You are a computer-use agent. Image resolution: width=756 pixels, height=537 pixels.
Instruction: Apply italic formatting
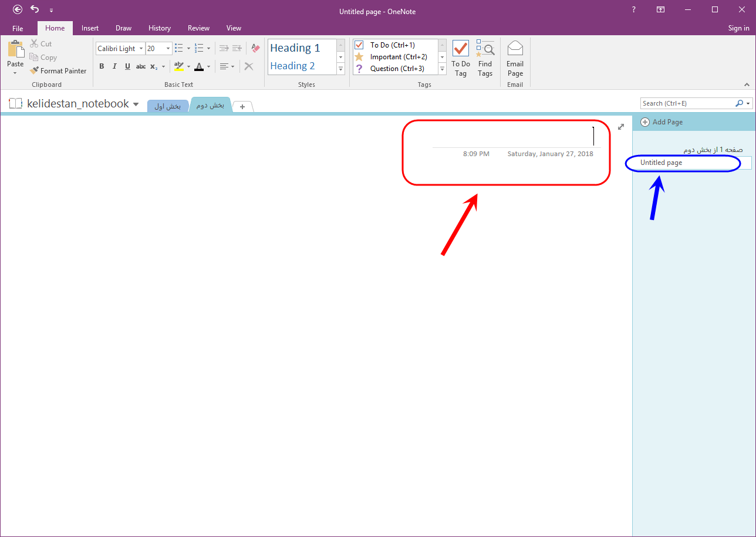click(114, 66)
